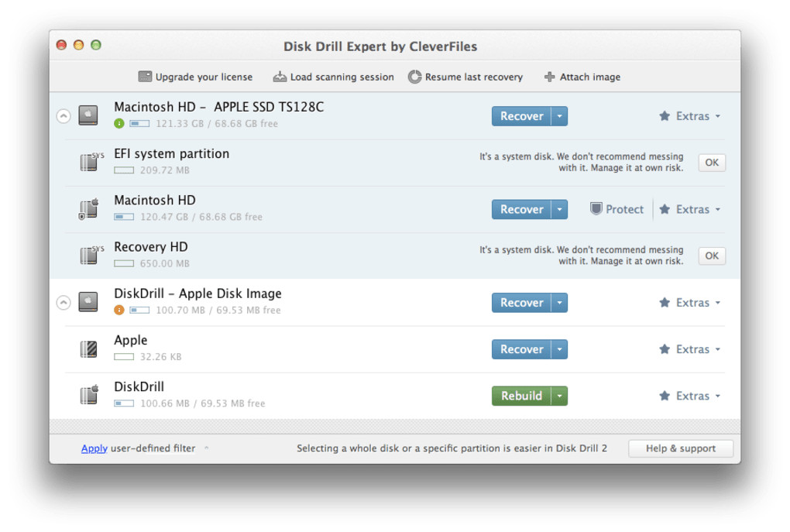Click the '209.72 MB' size text
The height and width of the screenshot is (532, 790).
click(165, 170)
